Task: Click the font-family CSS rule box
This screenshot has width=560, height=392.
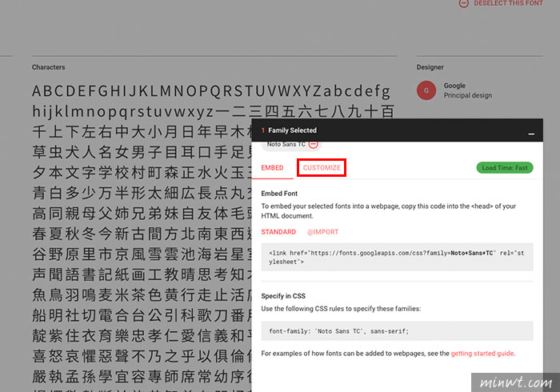Action: [x=397, y=331]
